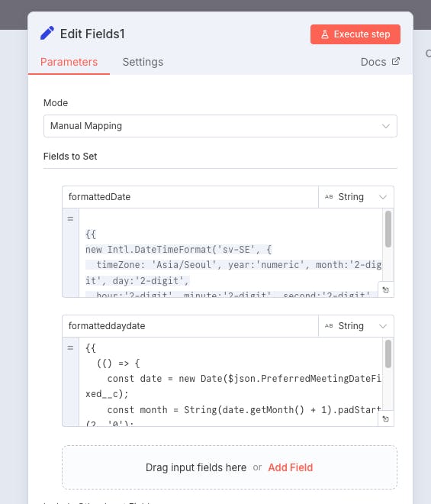Click the equals expression icon for formattedDate
The width and height of the screenshot is (431, 504).
pyautogui.click(x=70, y=219)
